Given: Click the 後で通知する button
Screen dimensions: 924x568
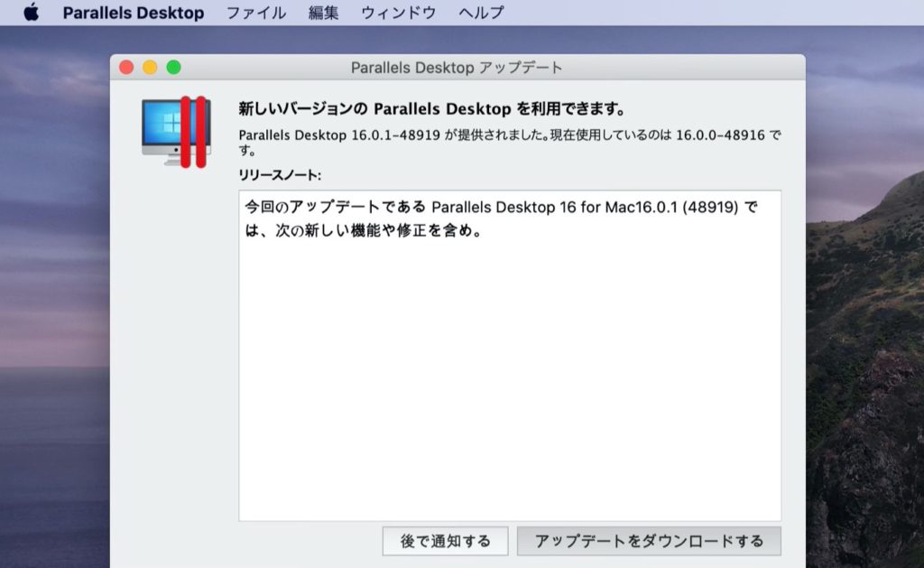Looking at the screenshot, I should point(445,541).
